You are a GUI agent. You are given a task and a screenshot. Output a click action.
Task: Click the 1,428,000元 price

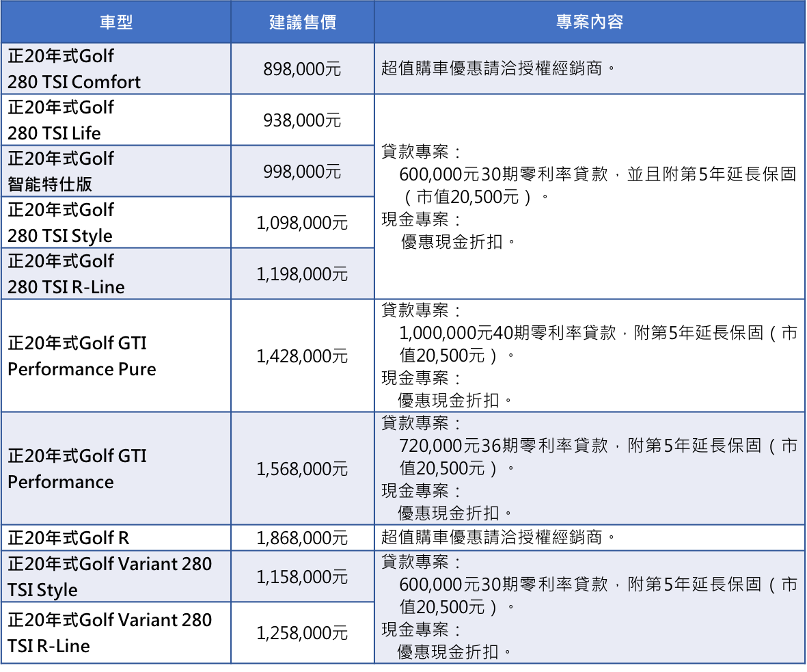tap(302, 356)
